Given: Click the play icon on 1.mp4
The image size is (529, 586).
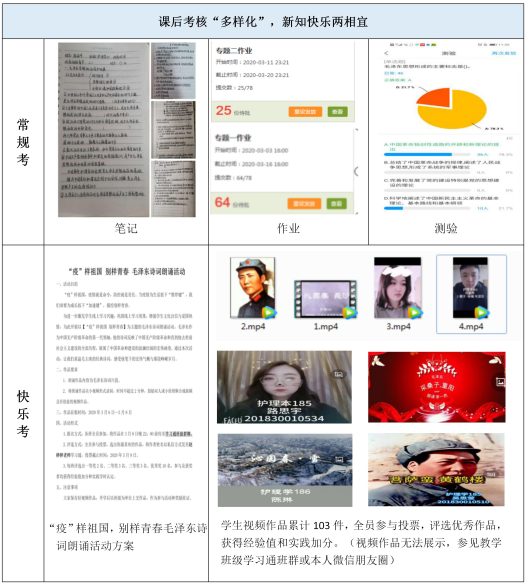Looking at the screenshot, I should [x=350, y=312].
